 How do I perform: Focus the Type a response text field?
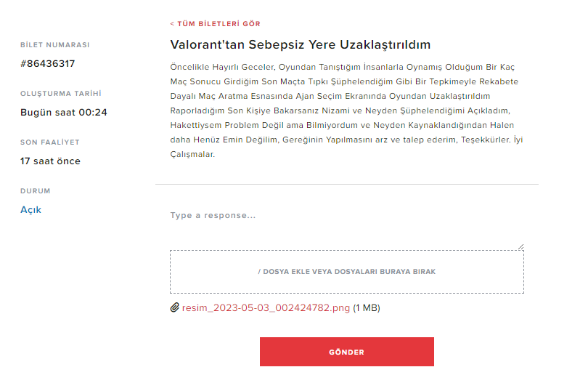[346, 216]
